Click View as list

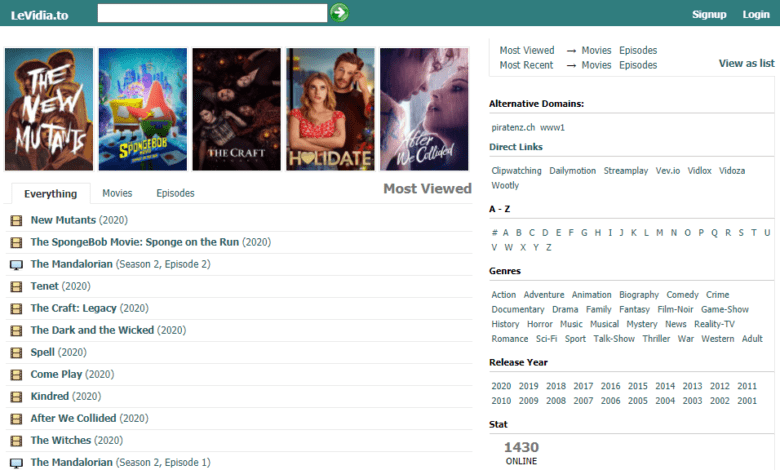pos(746,63)
